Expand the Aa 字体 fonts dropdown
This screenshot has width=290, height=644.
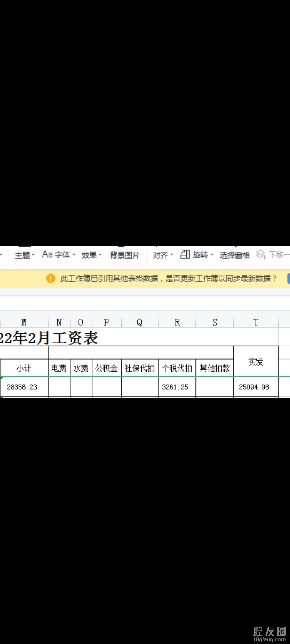[x=59, y=254]
